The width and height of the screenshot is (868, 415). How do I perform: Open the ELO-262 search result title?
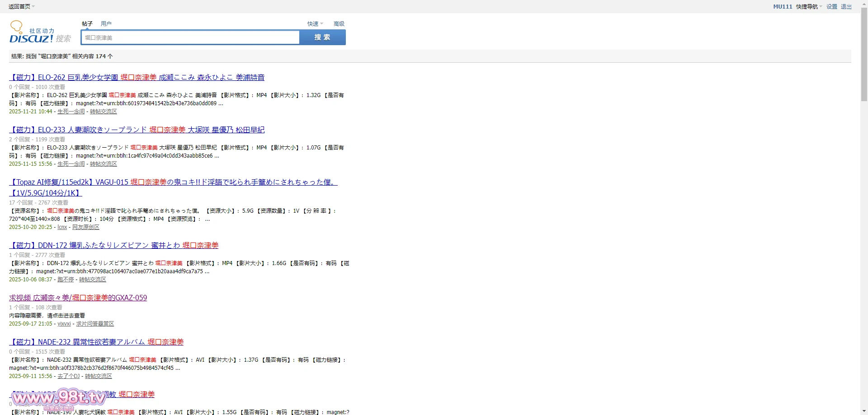click(137, 77)
